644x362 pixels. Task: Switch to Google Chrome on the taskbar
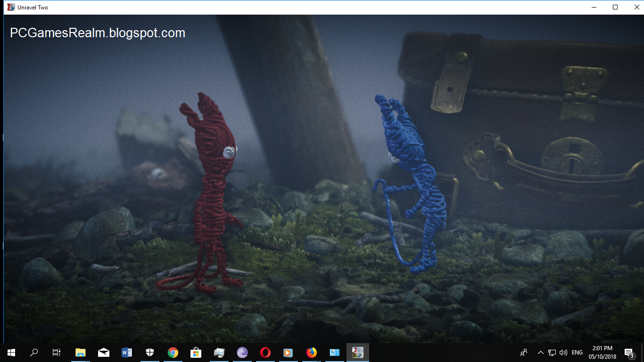pyautogui.click(x=173, y=353)
